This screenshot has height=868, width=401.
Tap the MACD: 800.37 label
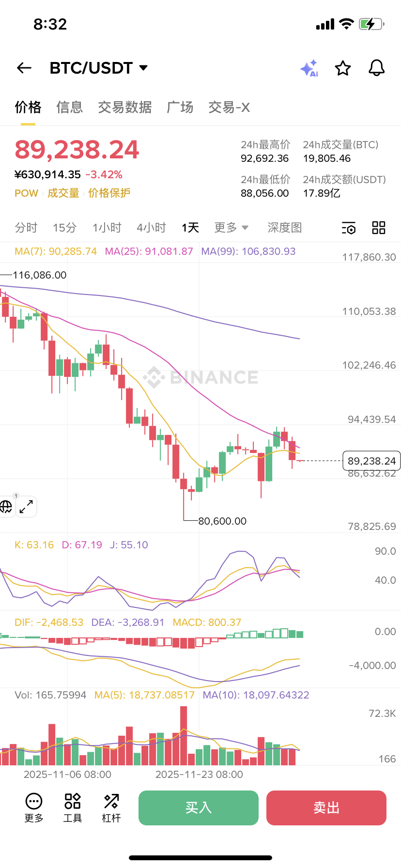[x=207, y=622]
